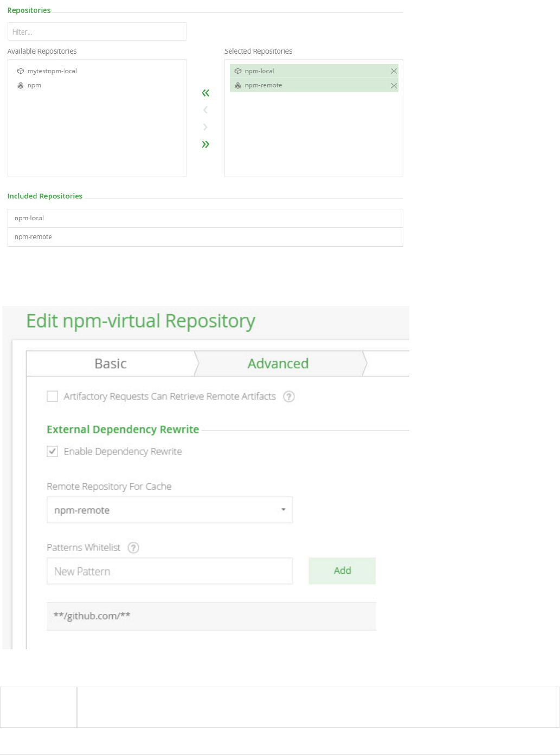
Task: Click the single left arrow icon
Action: click(205, 110)
